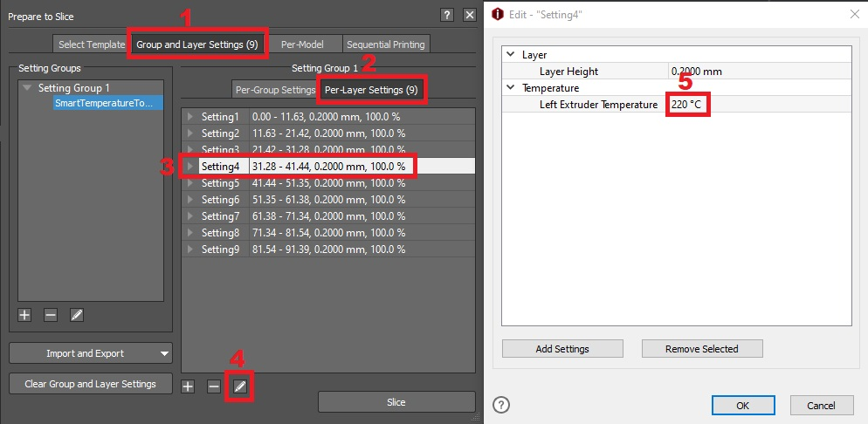Viewport: 868px width, 424px height.
Task: Go to the Sequential Printing tab
Action: pyautogui.click(x=385, y=44)
